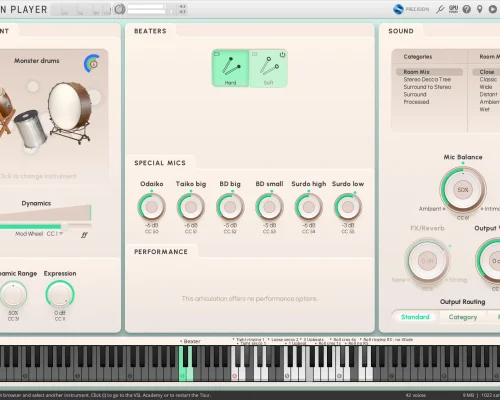This screenshot has height=400, width=500.
Task: Click the BD small mic knob
Action: 269,207
